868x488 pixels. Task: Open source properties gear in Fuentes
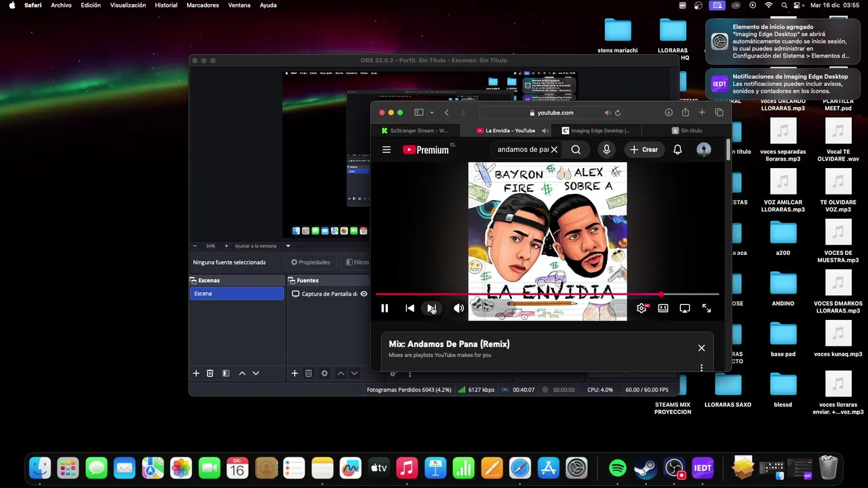pos(324,373)
